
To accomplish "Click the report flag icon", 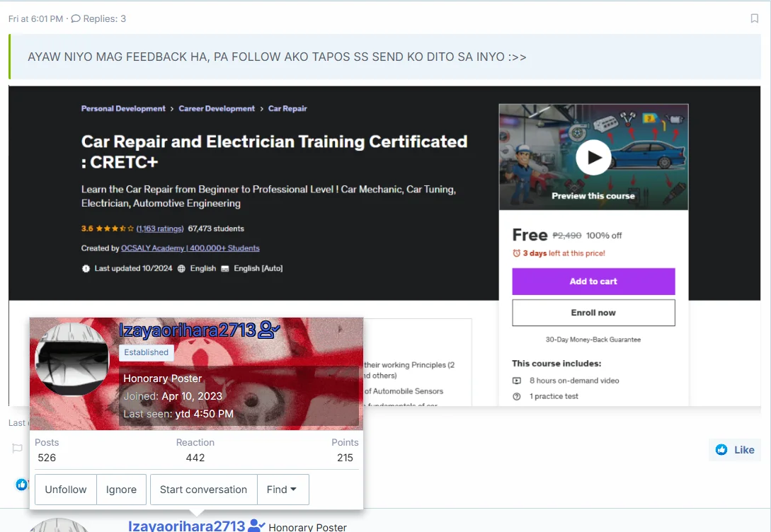I will click(17, 448).
